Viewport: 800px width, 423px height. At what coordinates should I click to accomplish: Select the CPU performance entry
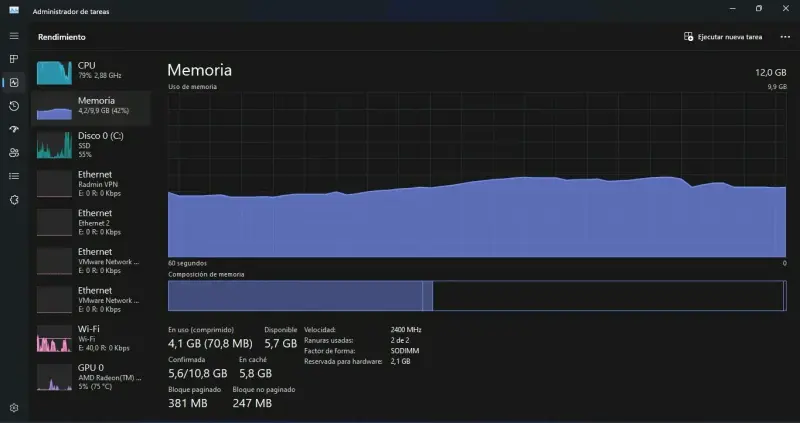tap(91, 72)
